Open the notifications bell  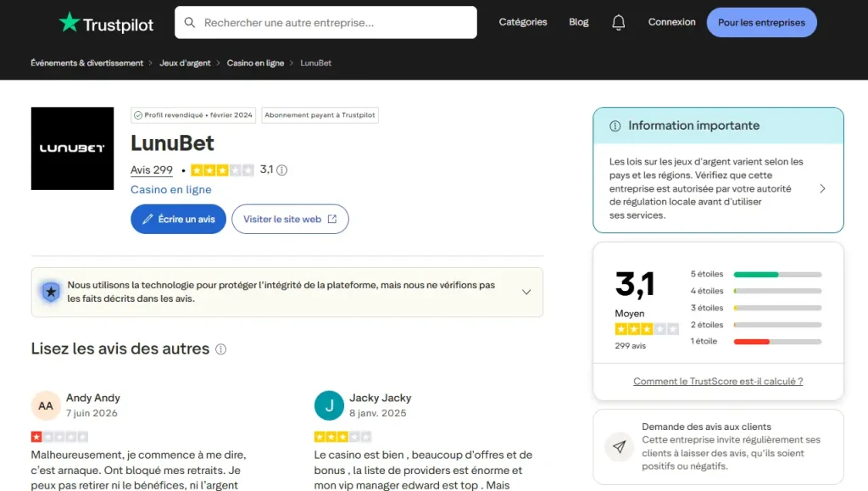(x=618, y=22)
